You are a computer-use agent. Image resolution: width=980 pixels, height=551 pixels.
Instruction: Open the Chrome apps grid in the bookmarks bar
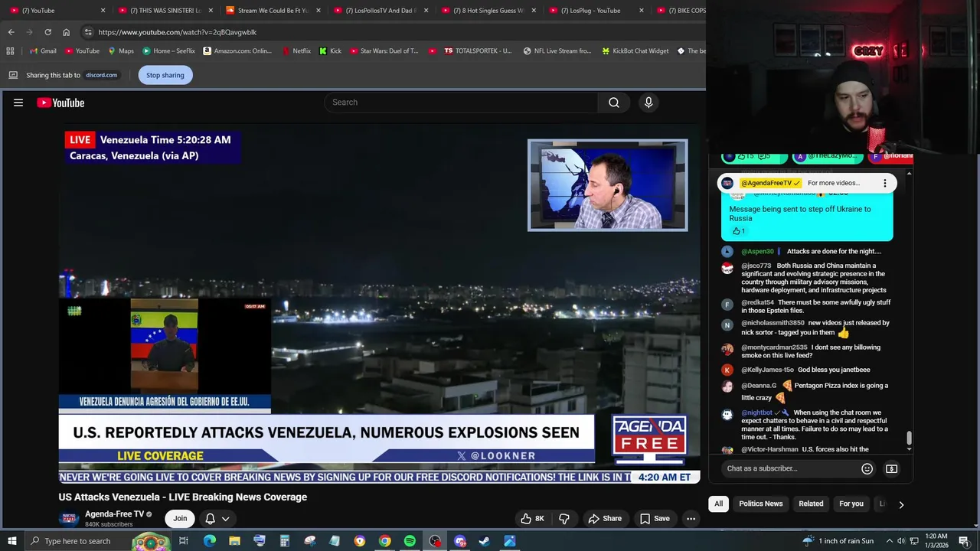[10, 51]
